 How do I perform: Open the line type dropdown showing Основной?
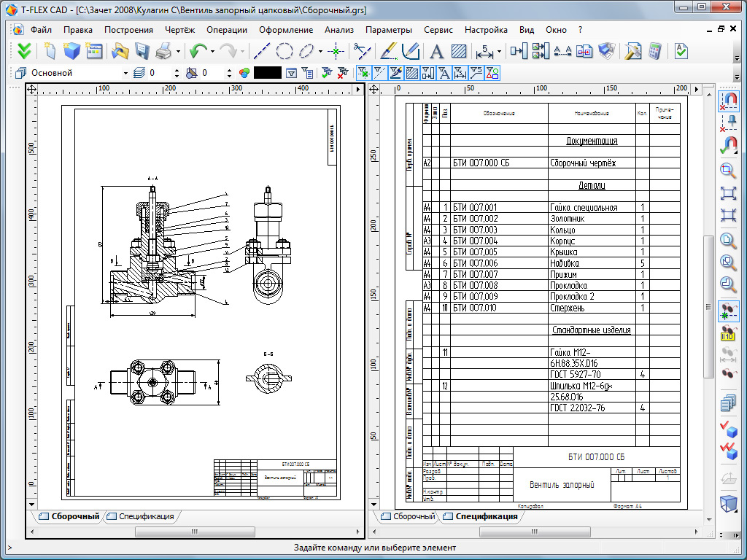click(79, 73)
